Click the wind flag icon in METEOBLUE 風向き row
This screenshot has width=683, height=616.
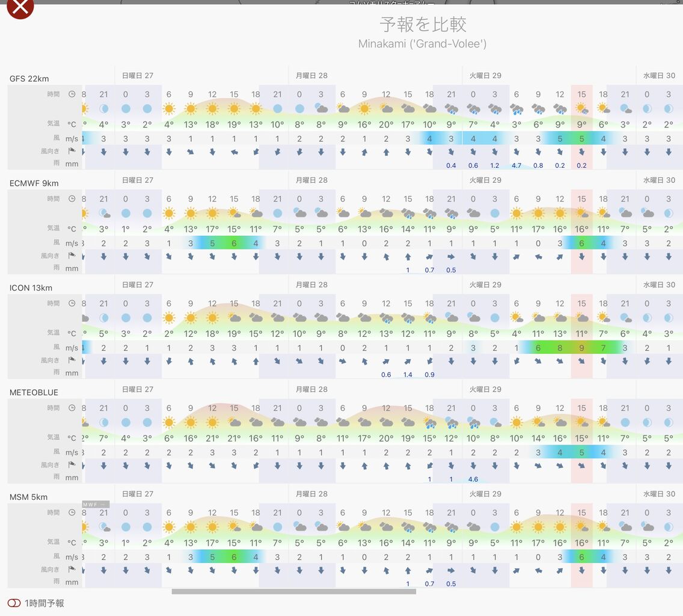[72, 465]
